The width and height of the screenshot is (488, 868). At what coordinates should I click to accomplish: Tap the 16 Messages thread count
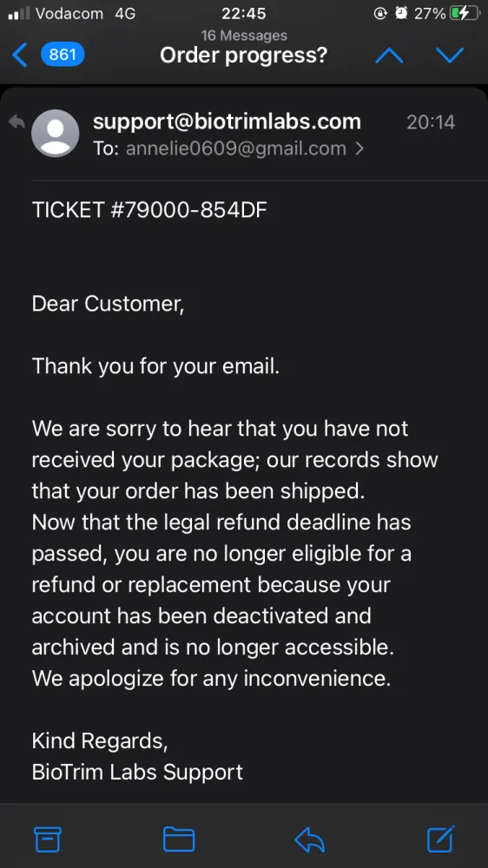click(x=244, y=36)
